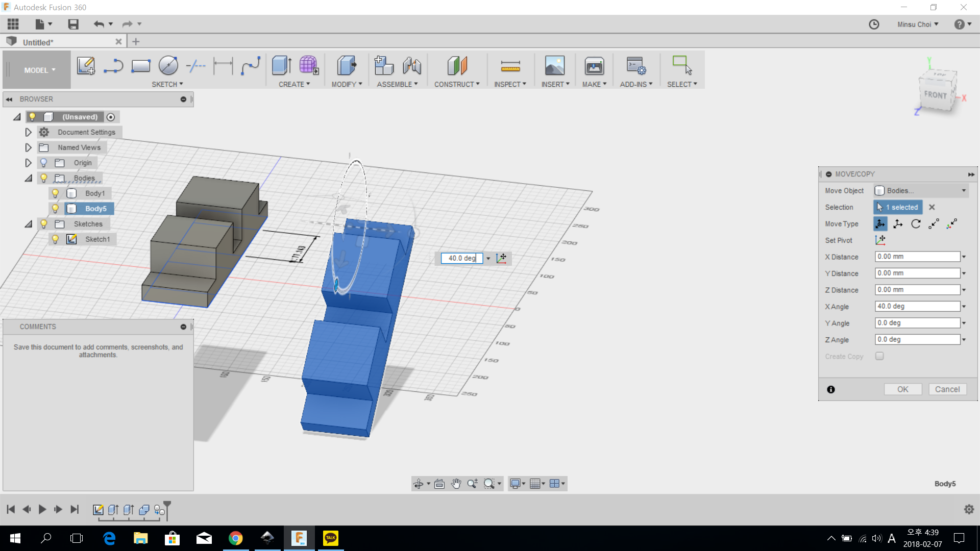Click the Offset Plane construct icon
The width and height of the screenshot is (980, 551).
click(457, 66)
